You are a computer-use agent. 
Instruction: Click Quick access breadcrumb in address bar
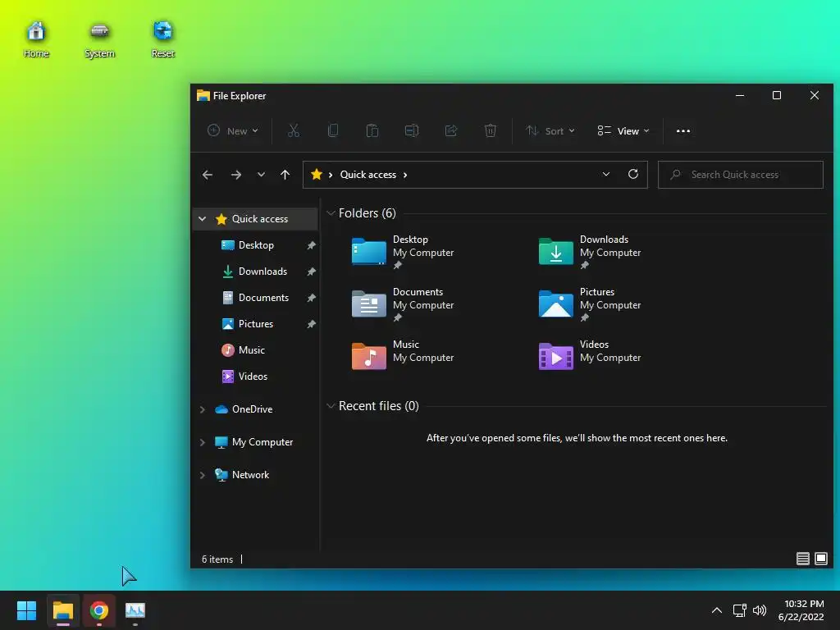[368, 175]
